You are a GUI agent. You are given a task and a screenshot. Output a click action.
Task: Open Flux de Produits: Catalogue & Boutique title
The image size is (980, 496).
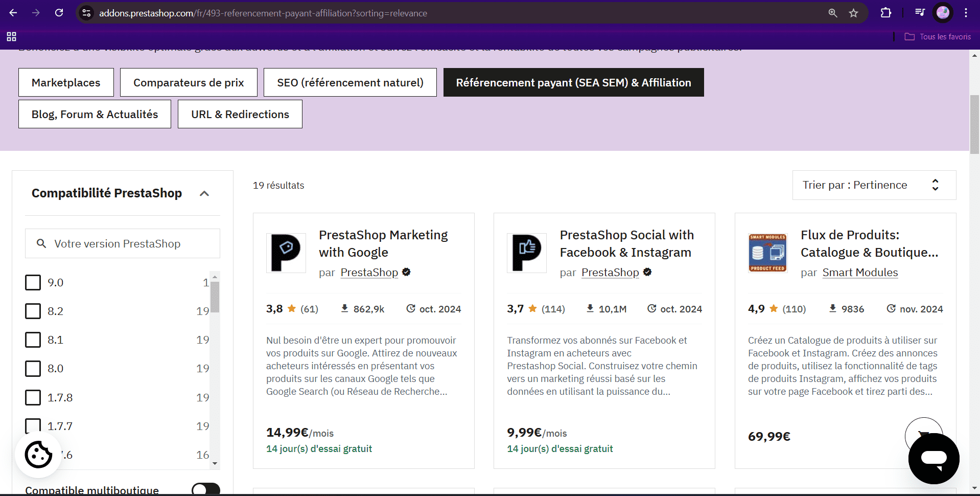pyautogui.click(x=869, y=243)
